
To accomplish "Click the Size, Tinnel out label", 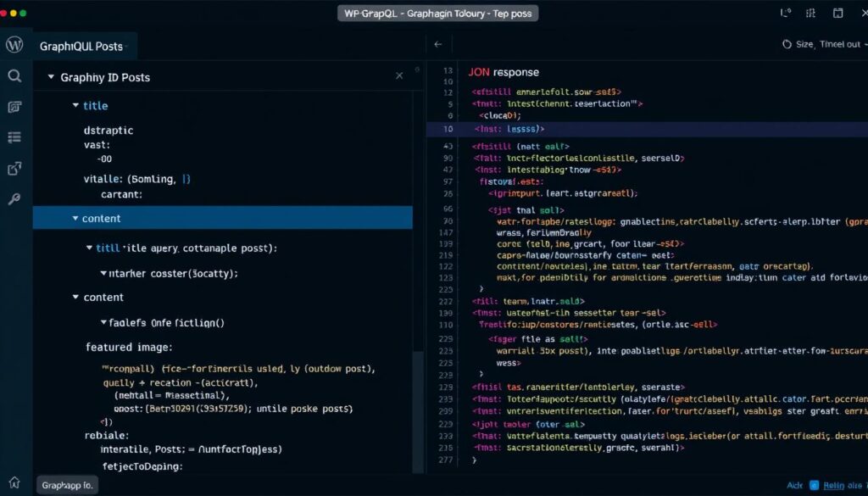I will click(x=828, y=44).
